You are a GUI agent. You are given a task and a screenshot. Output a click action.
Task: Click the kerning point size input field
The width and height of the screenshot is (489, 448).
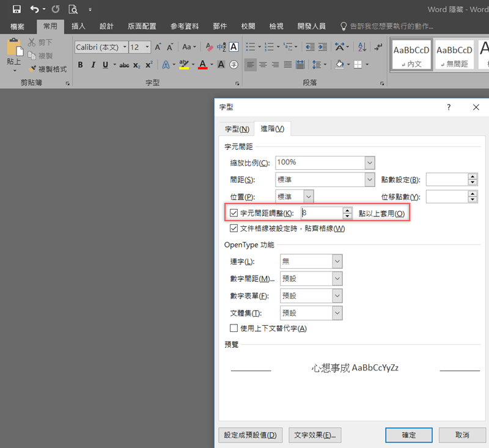click(321, 213)
